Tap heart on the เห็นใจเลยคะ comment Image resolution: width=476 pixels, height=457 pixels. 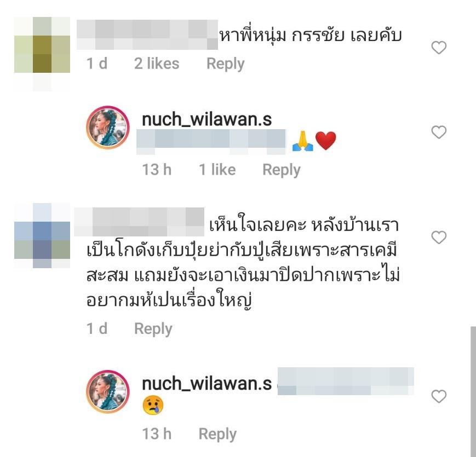point(439,237)
